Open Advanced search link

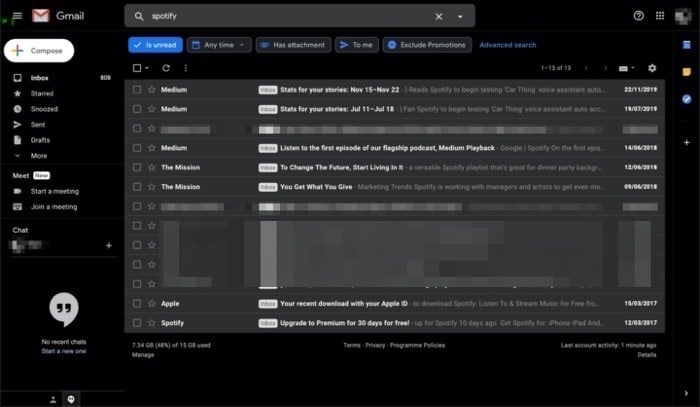tap(508, 45)
